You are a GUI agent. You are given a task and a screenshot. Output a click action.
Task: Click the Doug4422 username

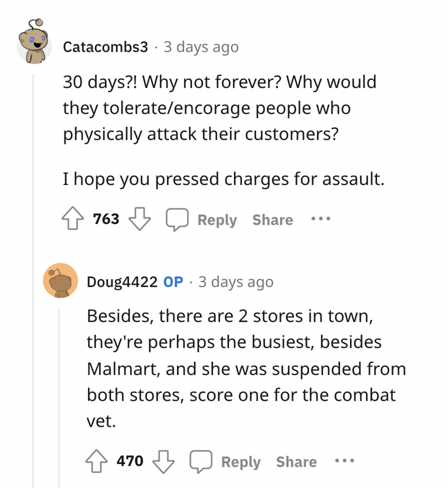(x=122, y=282)
